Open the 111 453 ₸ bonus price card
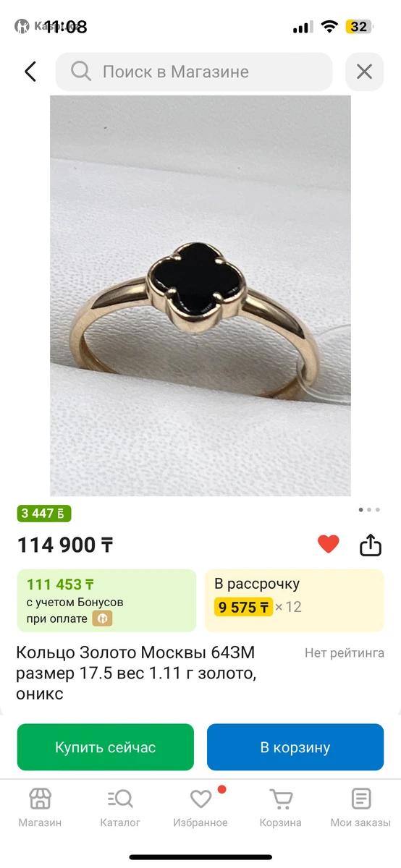This screenshot has width=401, height=868. (106, 600)
